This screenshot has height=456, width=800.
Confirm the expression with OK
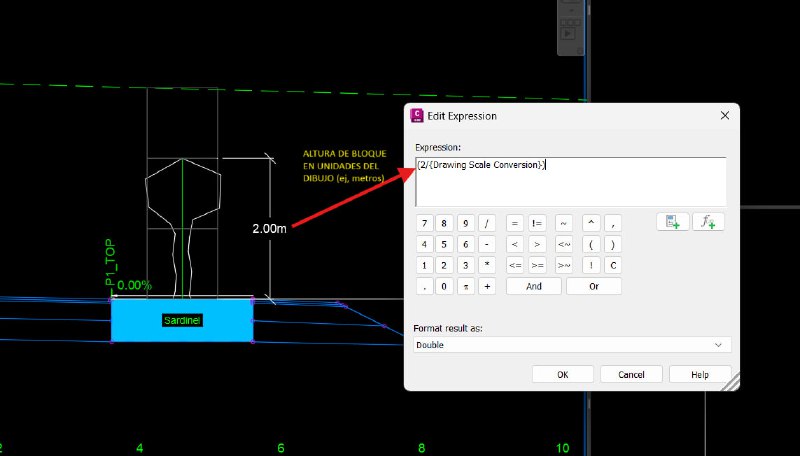coord(563,374)
